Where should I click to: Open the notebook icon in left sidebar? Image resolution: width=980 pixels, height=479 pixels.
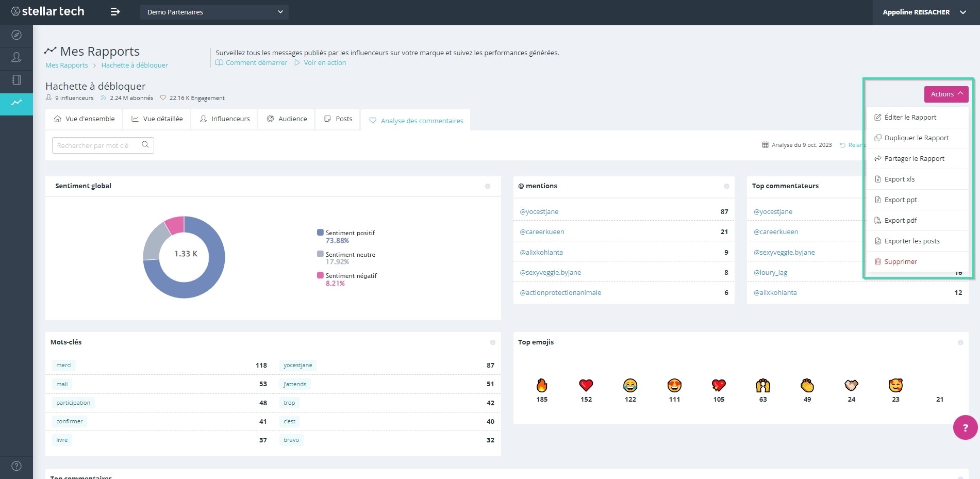pyautogui.click(x=16, y=80)
